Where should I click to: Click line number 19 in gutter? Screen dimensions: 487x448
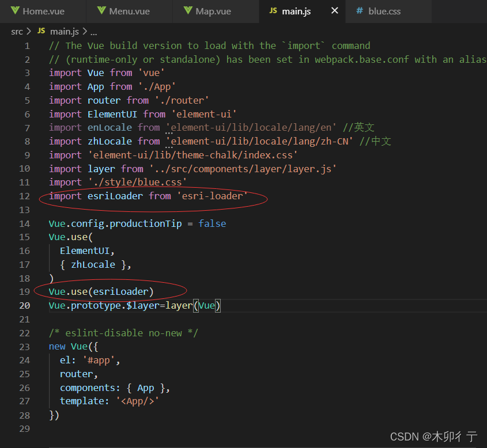click(x=25, y=291)
